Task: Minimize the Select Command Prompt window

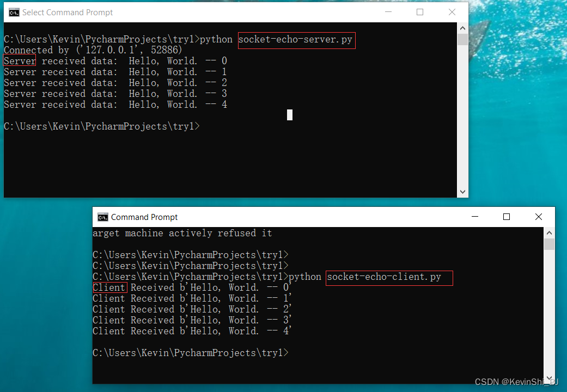Action: point(388,13)
